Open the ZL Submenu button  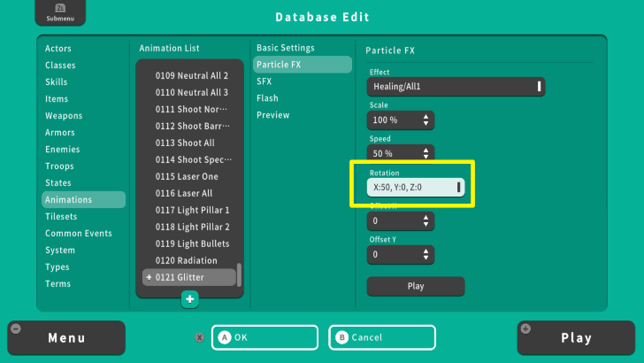(x=60, y=12)
